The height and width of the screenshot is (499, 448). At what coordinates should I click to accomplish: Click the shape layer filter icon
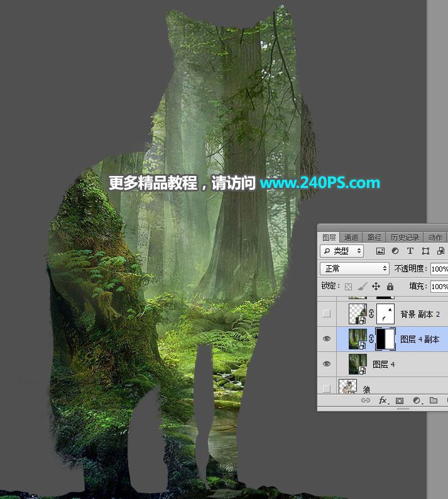(425, 251)
